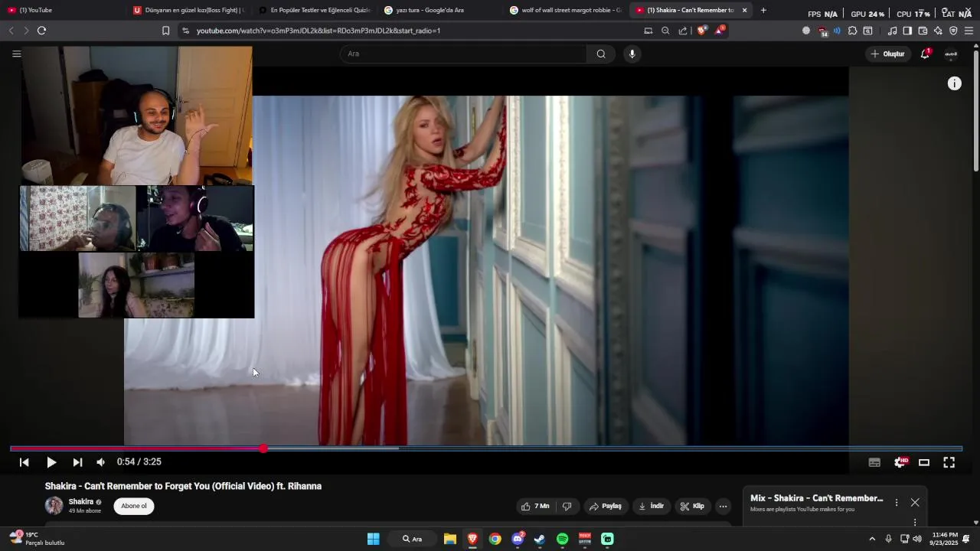Open the Oluştur create menu
980x551 pixels.
click(887, 54)
